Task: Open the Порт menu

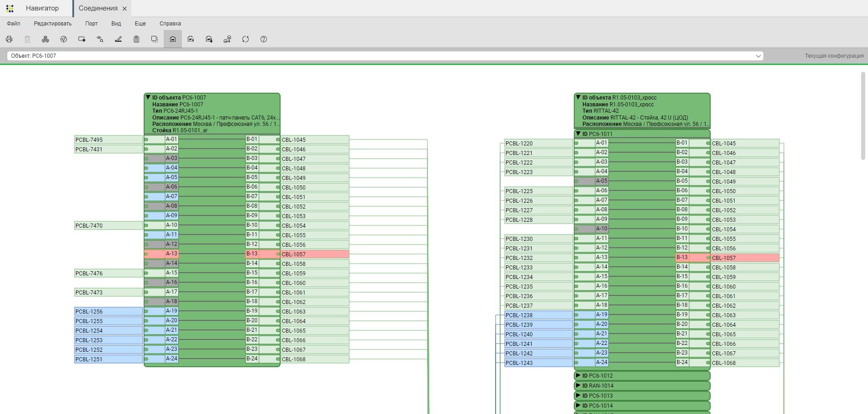Action: coord(91,24)
